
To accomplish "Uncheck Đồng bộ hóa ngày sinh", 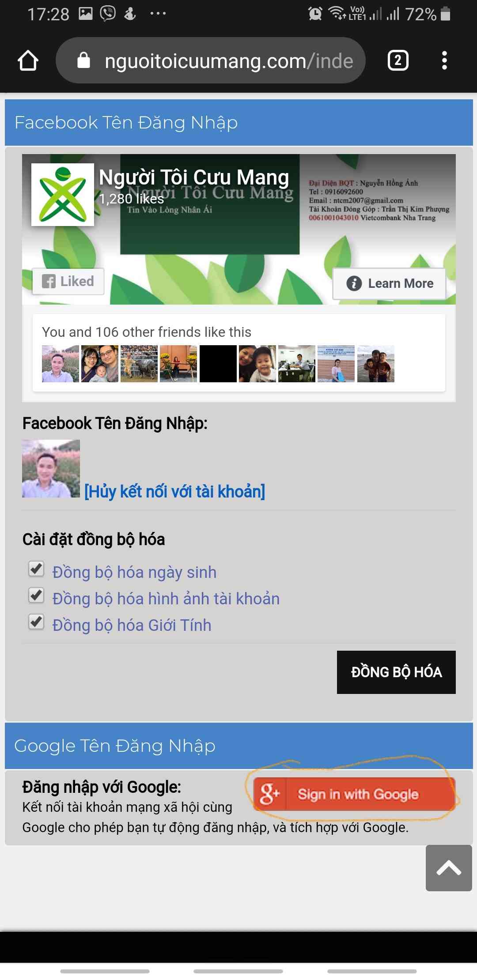I will (x=36, y=569).
